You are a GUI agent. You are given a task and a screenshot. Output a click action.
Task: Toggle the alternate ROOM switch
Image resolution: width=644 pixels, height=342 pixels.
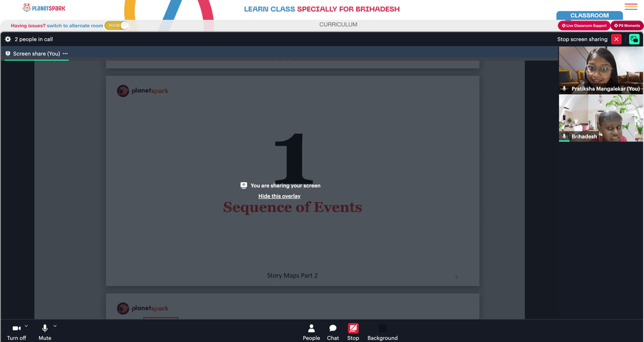pos(117,26)
